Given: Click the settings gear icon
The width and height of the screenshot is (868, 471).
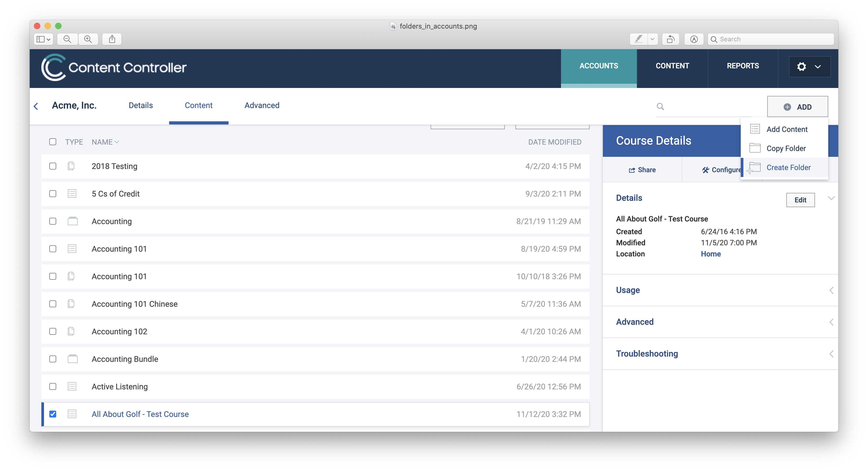Looking at the screenshot, I should [x=802, y=66].
